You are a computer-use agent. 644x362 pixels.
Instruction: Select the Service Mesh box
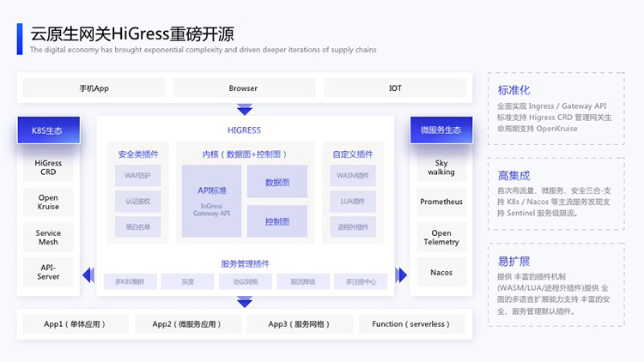coord(48,238)
